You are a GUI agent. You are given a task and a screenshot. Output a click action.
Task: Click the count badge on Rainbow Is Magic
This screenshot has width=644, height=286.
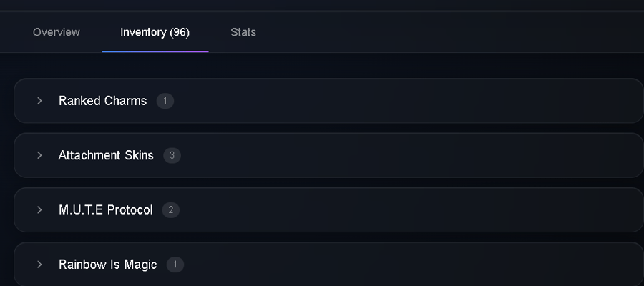[x=175, y=265]
